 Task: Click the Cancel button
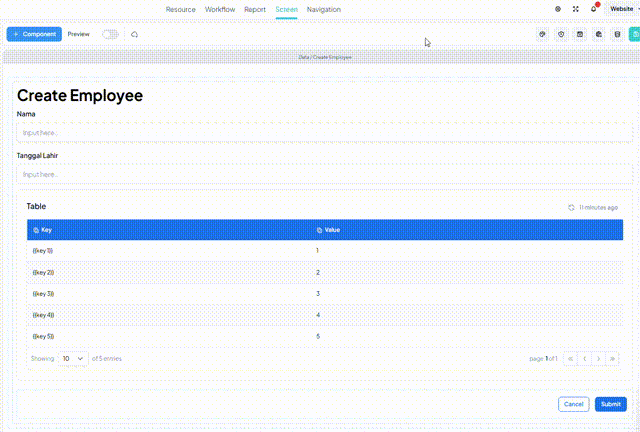[x=573, y=404]
